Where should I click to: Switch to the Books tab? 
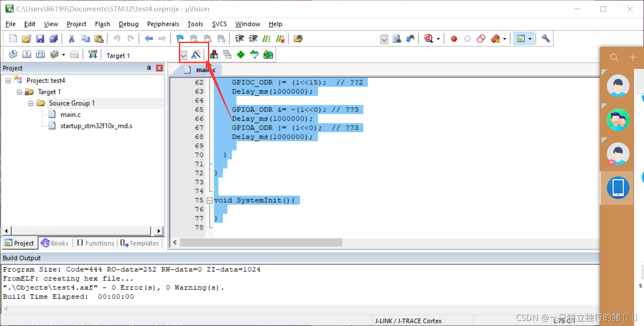[x=54, y=243]
